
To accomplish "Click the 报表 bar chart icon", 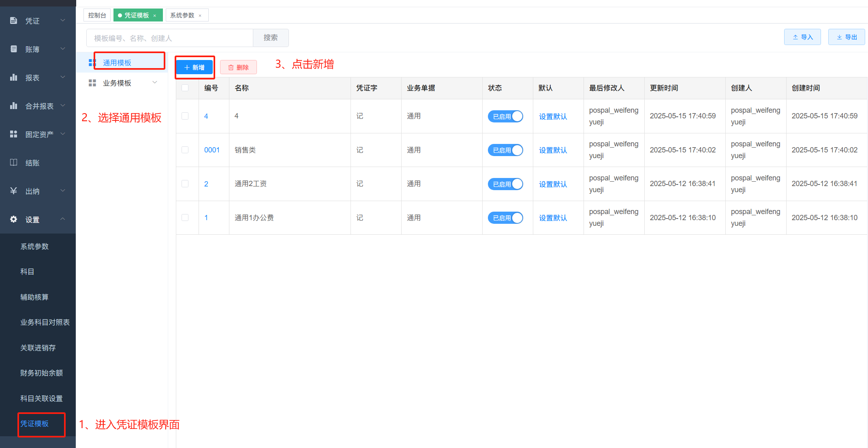I will click(x=13, y=77).
